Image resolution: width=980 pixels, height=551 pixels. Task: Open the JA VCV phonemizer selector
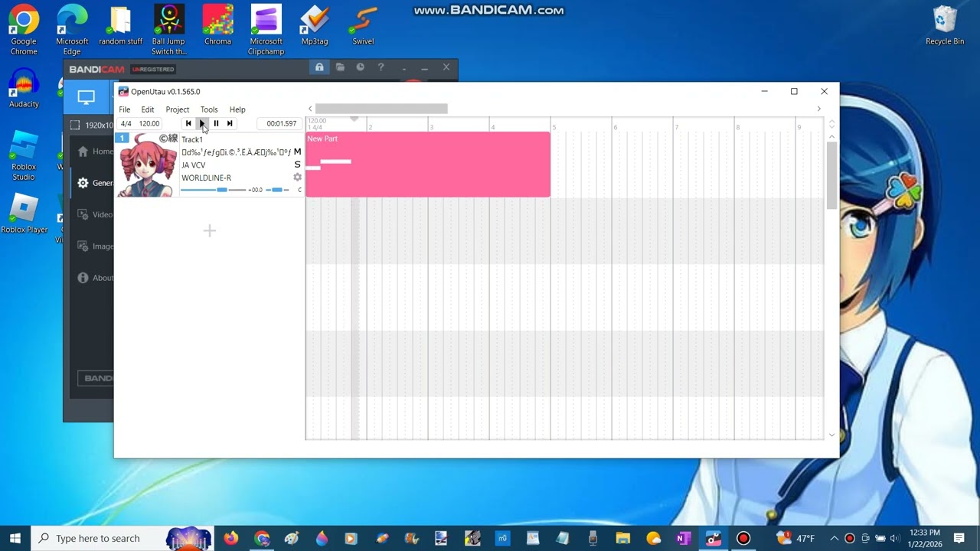point(194,165)
